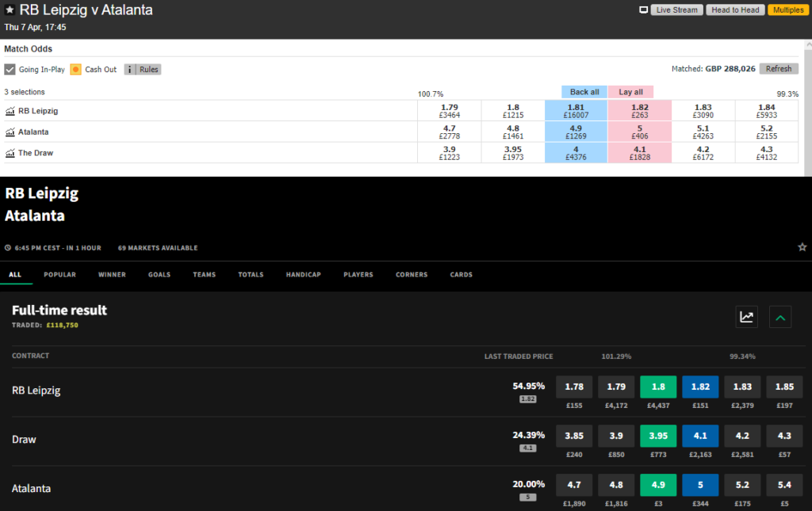Open the chart button in Full-time result header

[x=746, y=317]
